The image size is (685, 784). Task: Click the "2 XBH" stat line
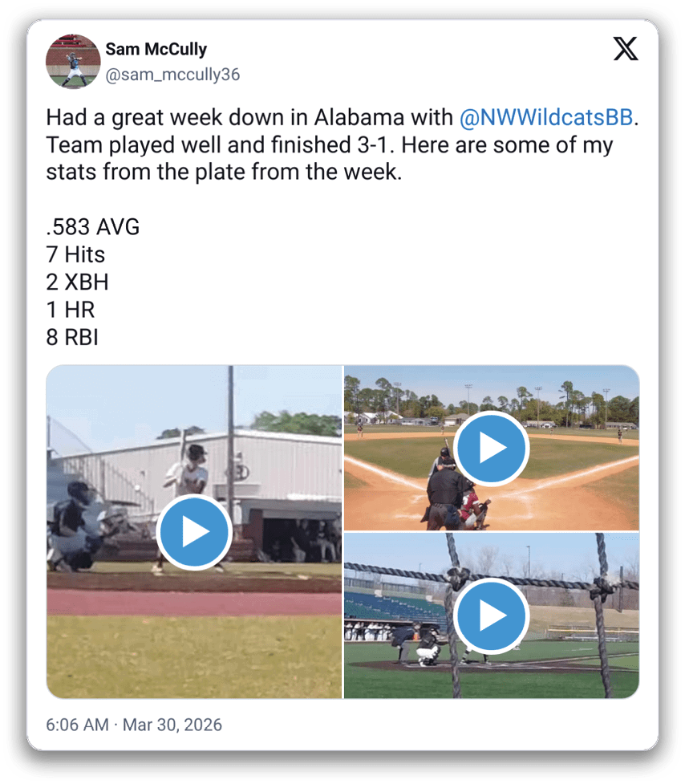coord(77,282)
